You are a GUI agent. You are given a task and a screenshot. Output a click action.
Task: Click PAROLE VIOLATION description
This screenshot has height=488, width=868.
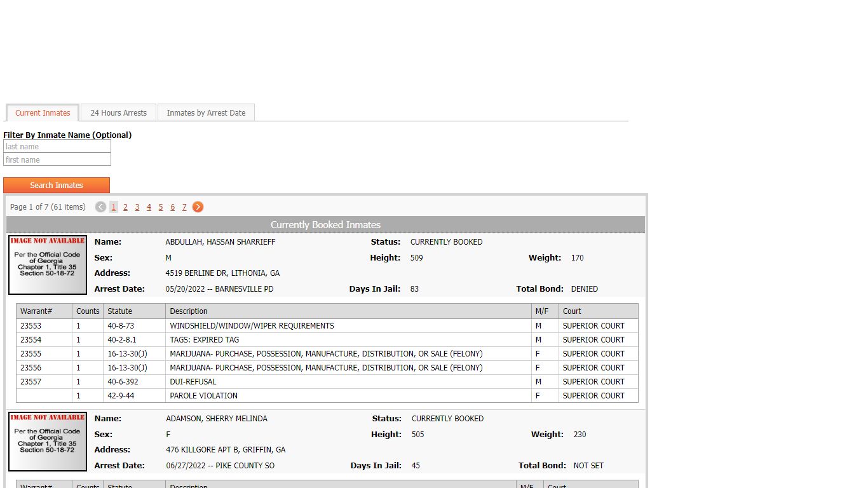pos(203,396)
